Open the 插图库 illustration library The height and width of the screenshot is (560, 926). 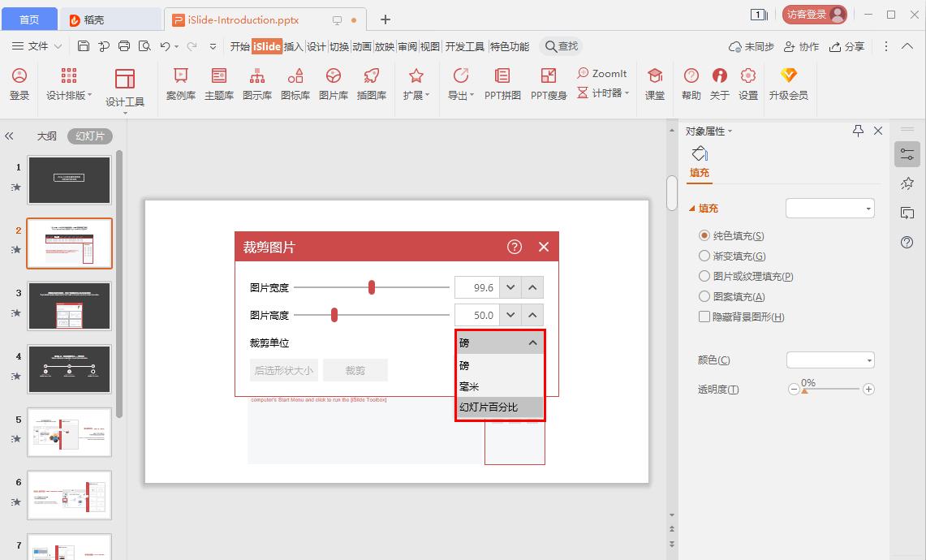tap(372, 84)
